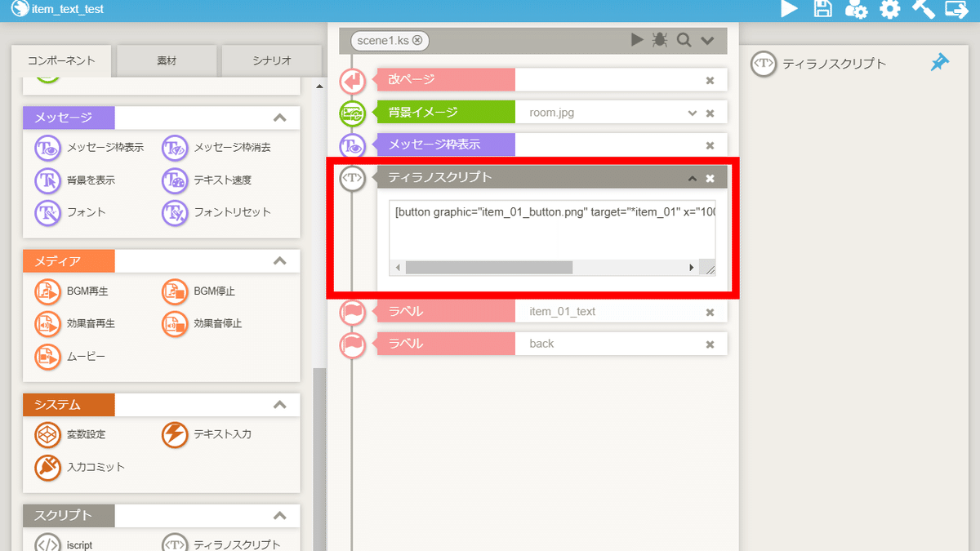Click the script scrollbar left arrow
The image size is (980, 551).
point(399,268)
